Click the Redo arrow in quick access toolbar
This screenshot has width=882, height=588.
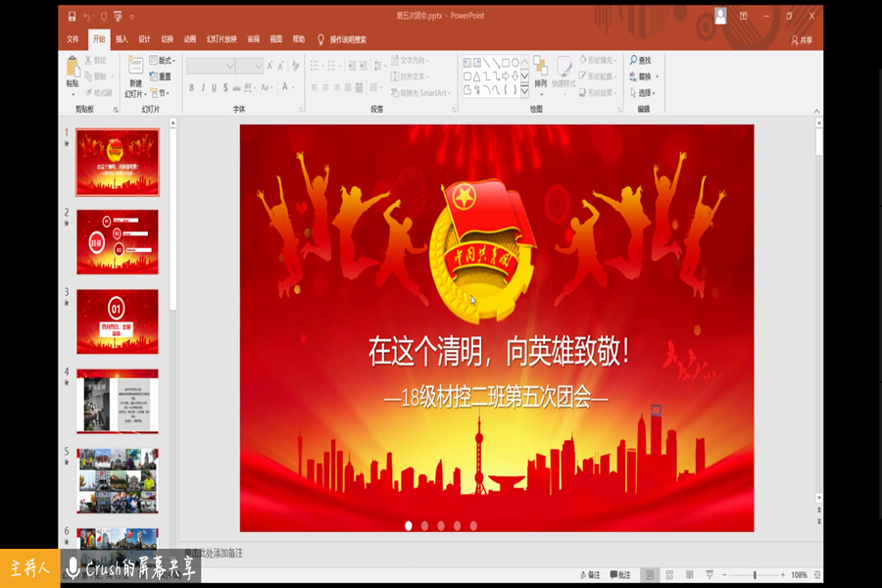(x=104, y=17)
